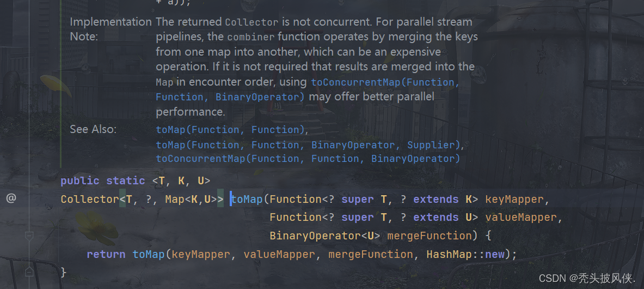
Task: Open the toMap(Function, Function) See Also link
Action: coord(231,130)
